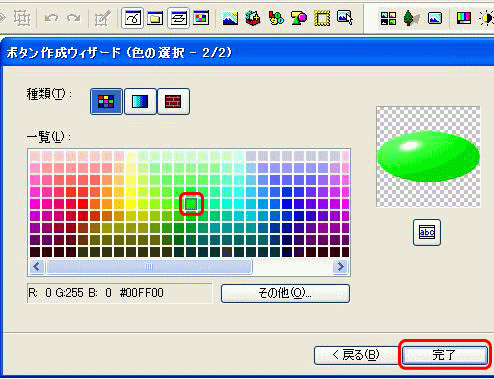Click the tree image toolbar icon

tap(411, 18)
